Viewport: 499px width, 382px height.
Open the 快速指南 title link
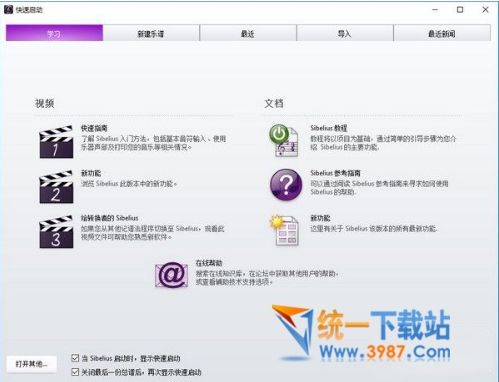coord(94,128)
